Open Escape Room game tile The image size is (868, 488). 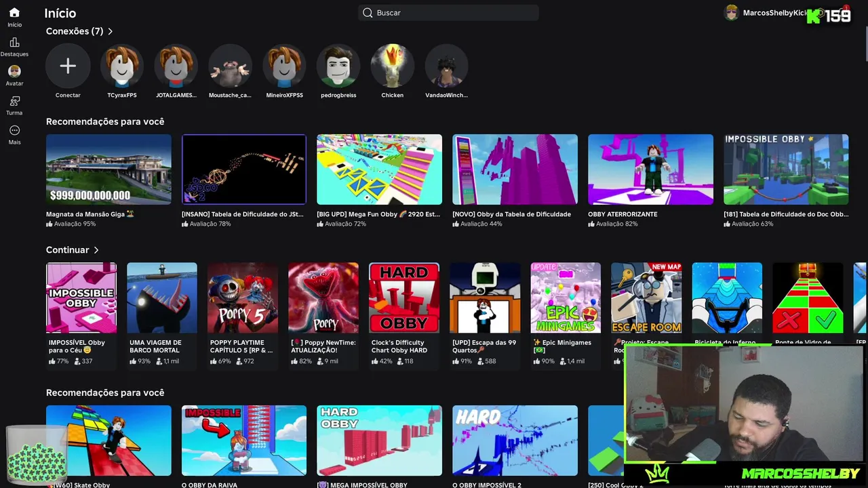click(646, 298)
